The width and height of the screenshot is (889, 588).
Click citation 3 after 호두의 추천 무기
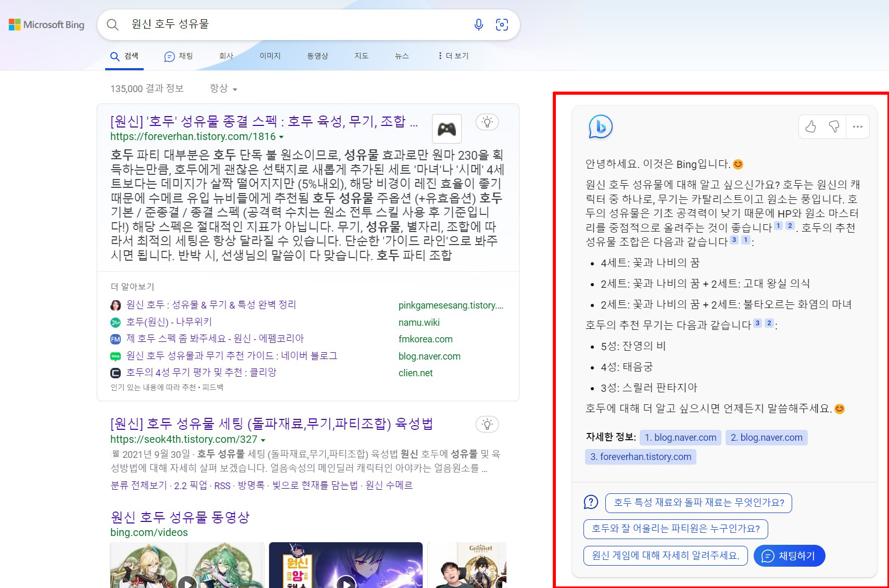[x=757, y=323]
